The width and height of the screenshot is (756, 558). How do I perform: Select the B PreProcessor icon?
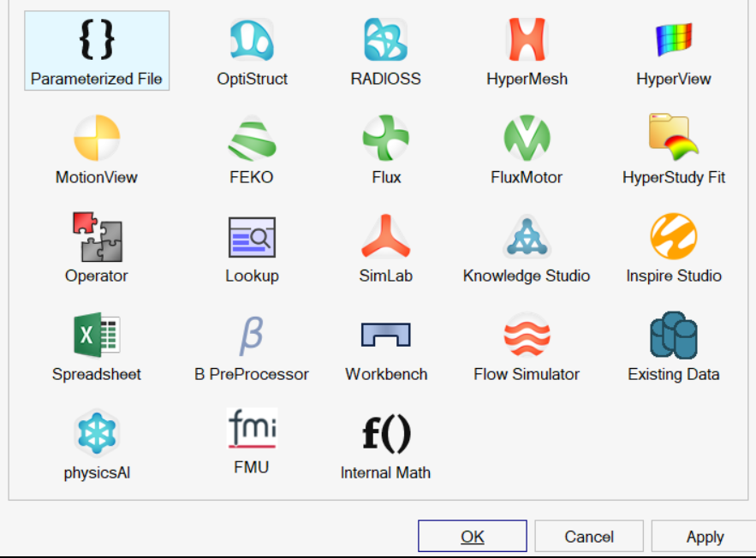(x=252, y=335)
